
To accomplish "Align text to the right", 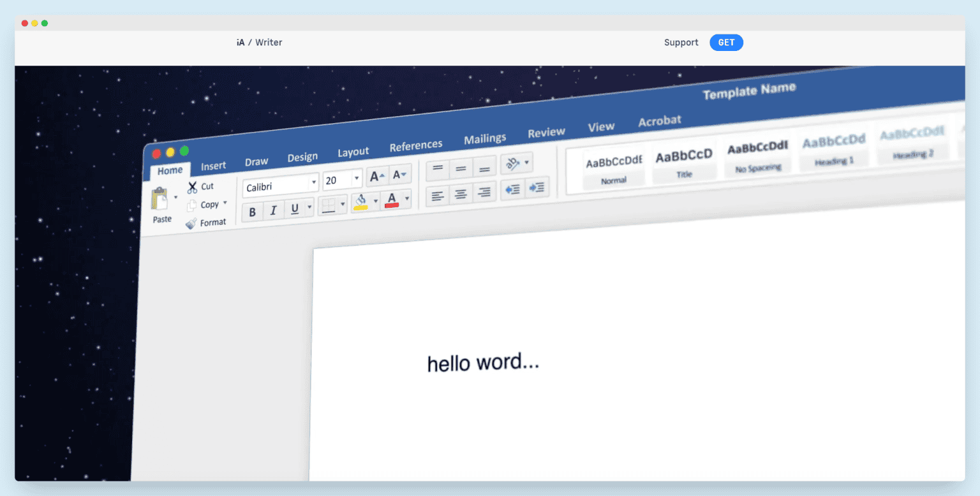I will coord(484,192).
